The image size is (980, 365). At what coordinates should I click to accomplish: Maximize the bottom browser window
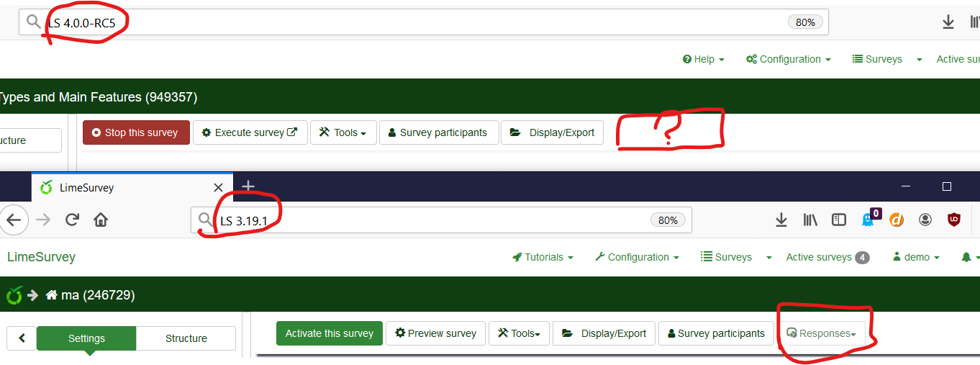point(946,186)
